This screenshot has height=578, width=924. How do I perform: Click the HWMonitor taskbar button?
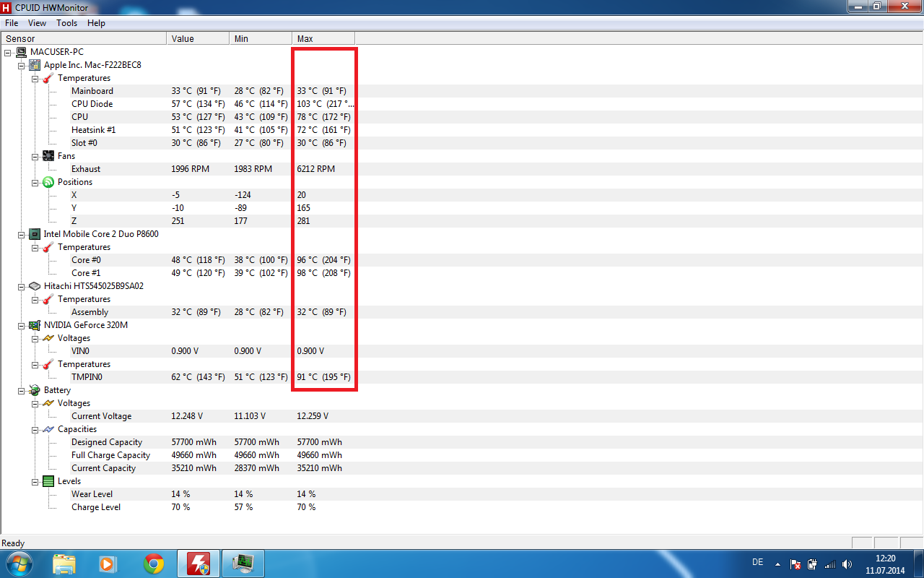pyautogui.click(x=243, y=564)
